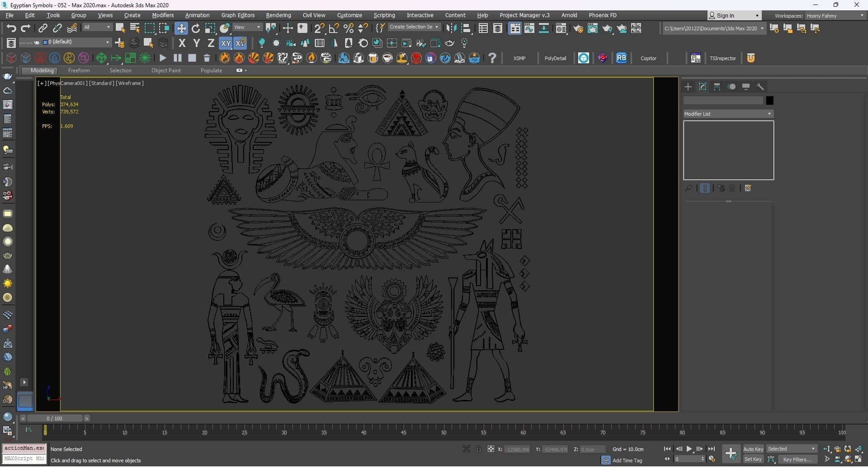
Task: Open Create Selection Set dropdown
Action: [x=414, y=27]
